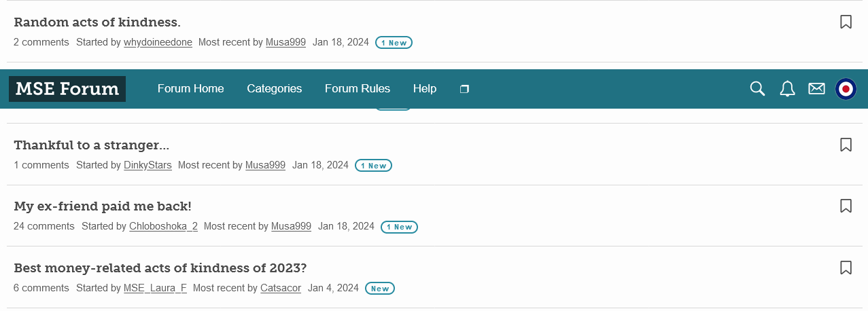Viewport: 868px width, 311px height.
Task: Visit user whydoineedone's profile
Action: click(158, 42)
